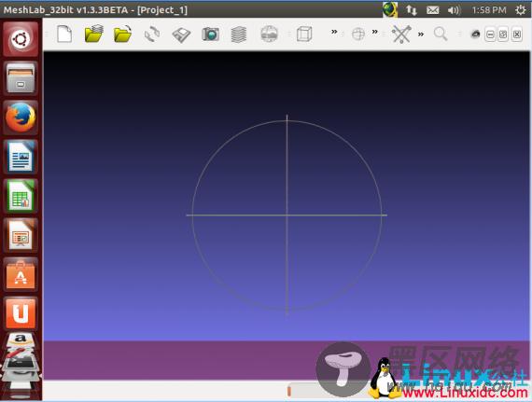Click the eye icon in the toolbar
Viewport: 532px width, 402px height.
[475, 34]
